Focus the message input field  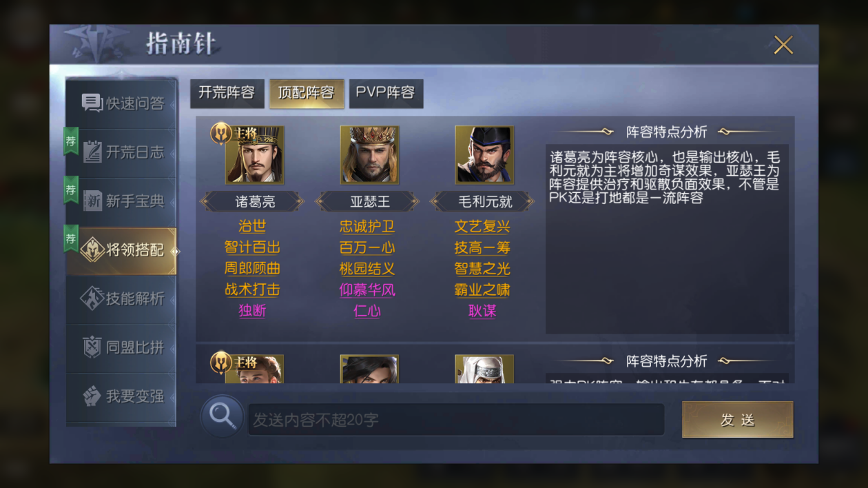456,420
